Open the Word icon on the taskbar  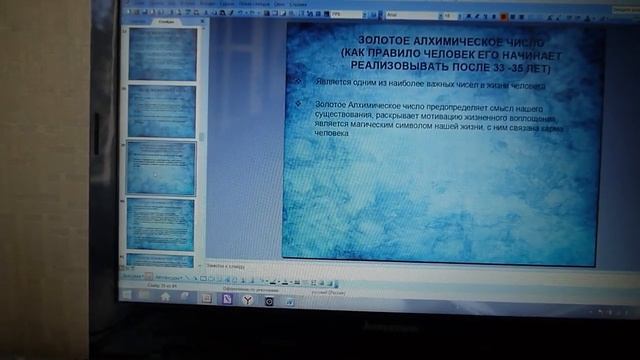290,302
